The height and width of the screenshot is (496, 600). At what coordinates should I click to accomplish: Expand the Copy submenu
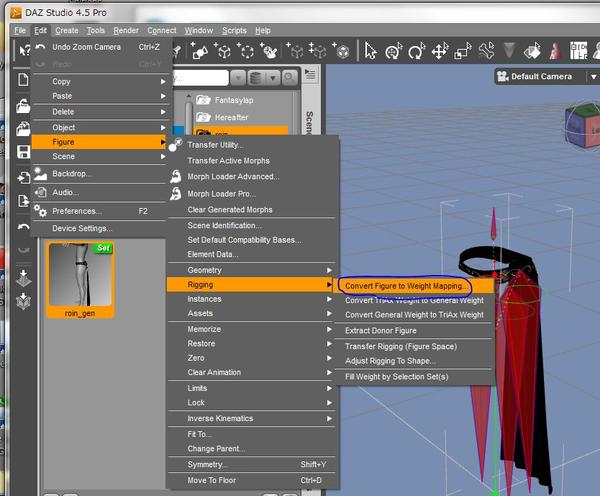click(99, 82)
